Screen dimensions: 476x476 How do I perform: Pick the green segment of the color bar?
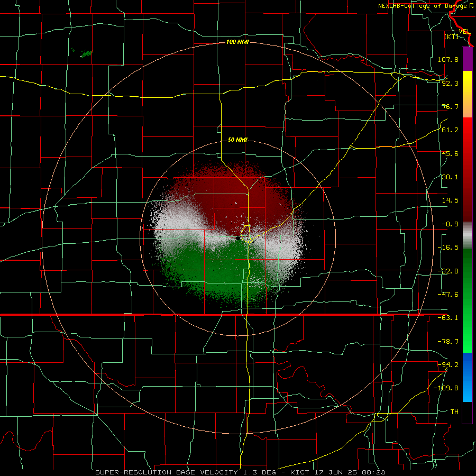tap(467, 300)
